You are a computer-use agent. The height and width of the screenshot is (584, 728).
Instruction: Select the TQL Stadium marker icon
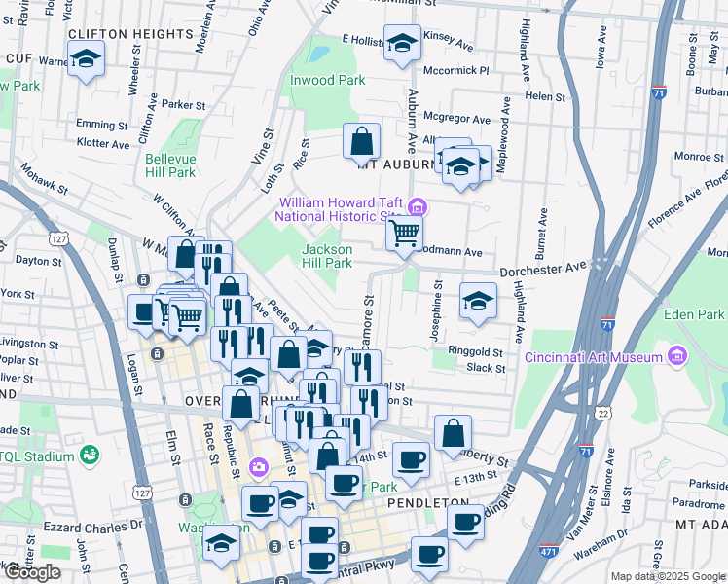(x=90, y=456)
